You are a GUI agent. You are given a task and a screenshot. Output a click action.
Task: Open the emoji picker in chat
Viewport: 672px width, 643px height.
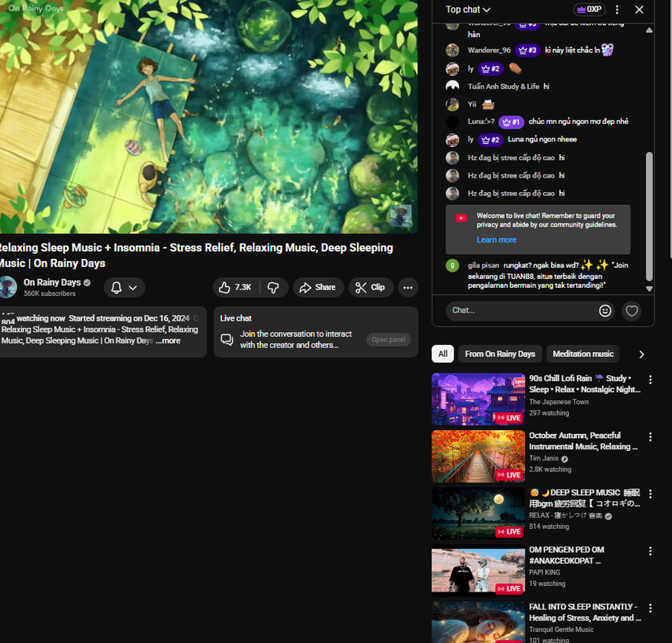pos(604,311)
